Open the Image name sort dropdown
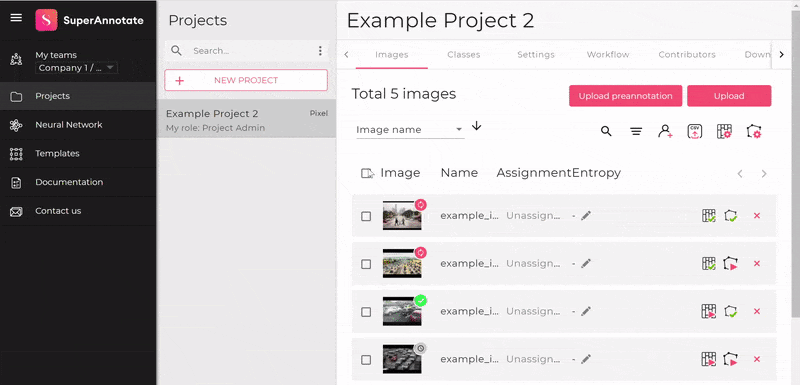 (410, 130)
